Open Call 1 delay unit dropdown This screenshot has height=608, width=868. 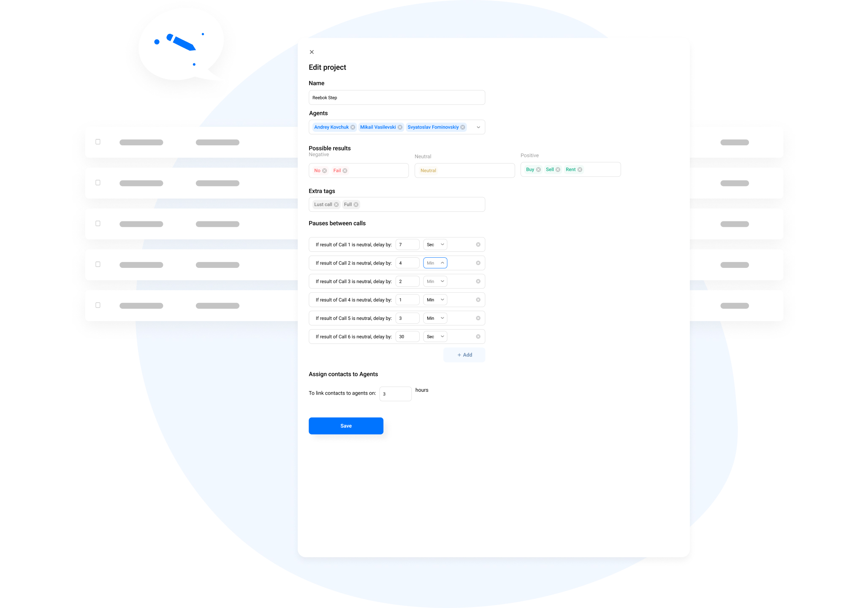pyautogui.click(x=435, y=245)
